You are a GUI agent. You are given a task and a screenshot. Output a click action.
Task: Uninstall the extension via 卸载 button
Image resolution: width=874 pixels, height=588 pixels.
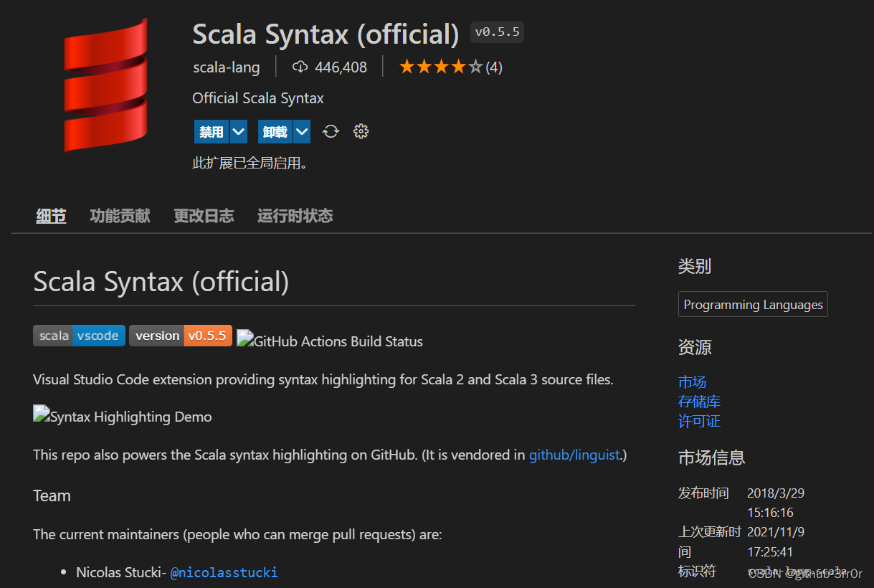[273, 131]
